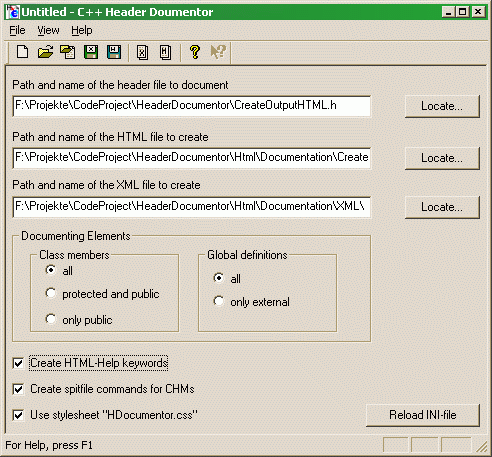Disable Use stylesheet HDocumentor.css checkbox
The width and height of the screenshot is (492, 457).
coord(18,415)
